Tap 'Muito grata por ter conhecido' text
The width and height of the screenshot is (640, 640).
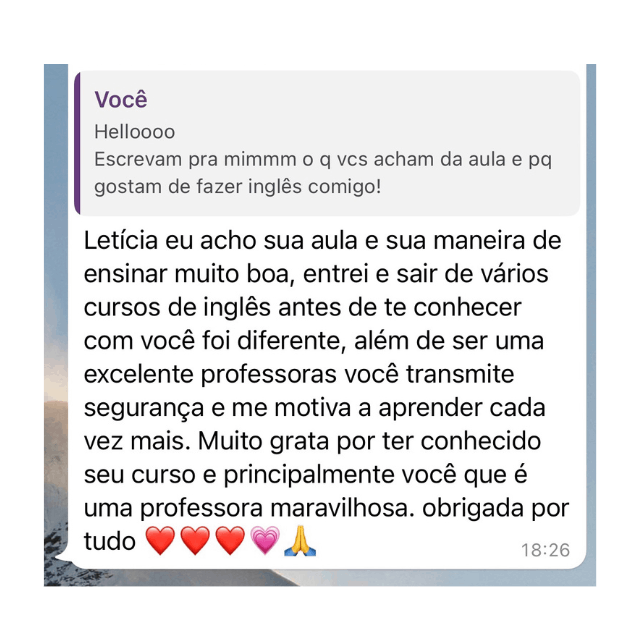(370, 441)
